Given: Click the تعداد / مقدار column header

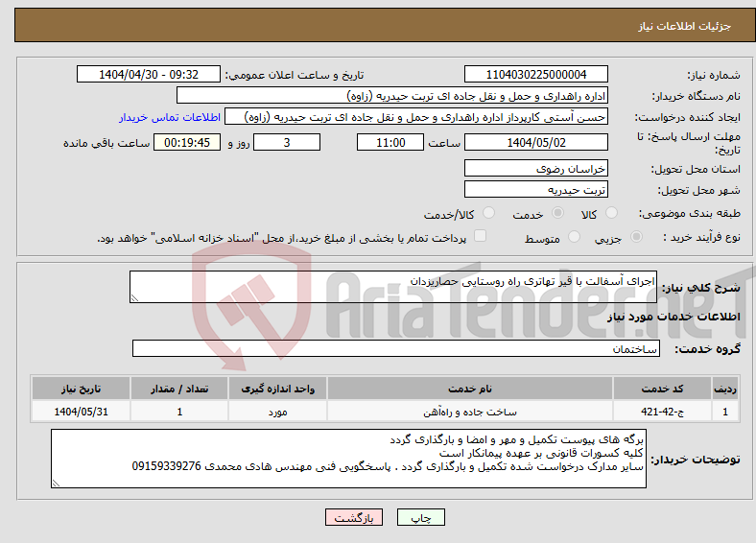Looking at the screenshot, I should pos(178,389).
